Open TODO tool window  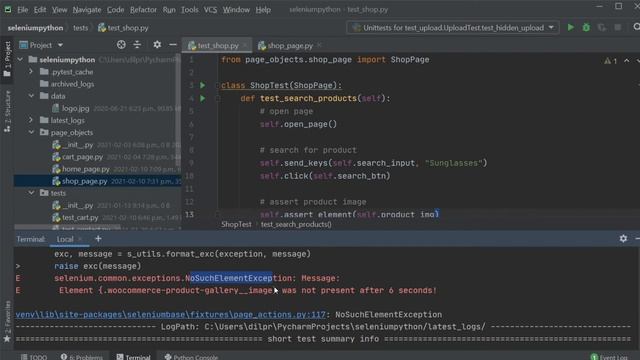(x=34, y=357)
